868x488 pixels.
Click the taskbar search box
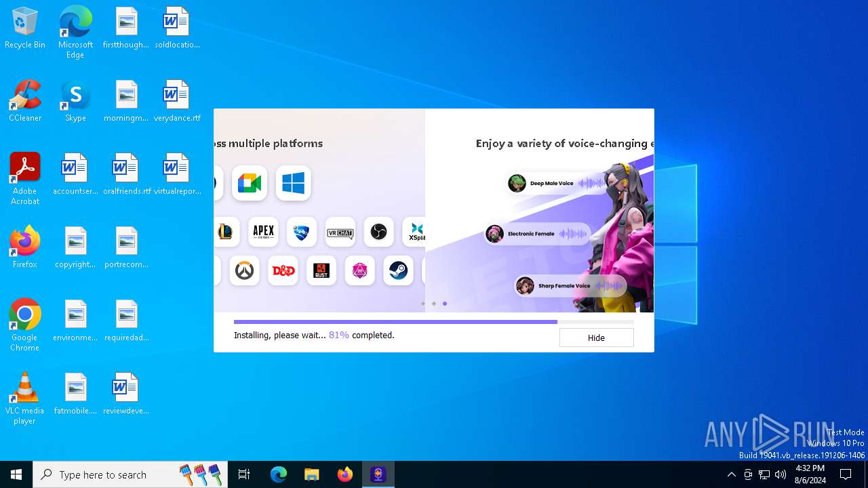(x=130, y=474)
